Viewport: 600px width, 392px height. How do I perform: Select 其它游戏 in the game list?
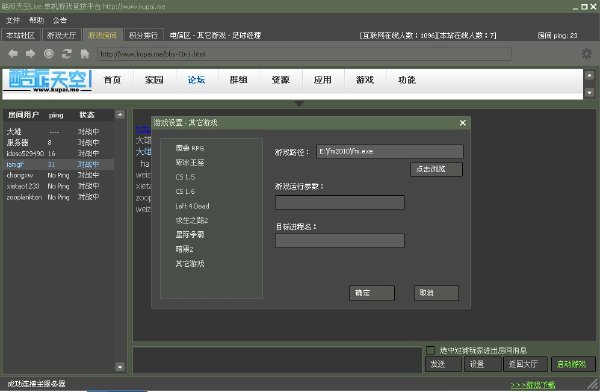click(x=190, y=264)
